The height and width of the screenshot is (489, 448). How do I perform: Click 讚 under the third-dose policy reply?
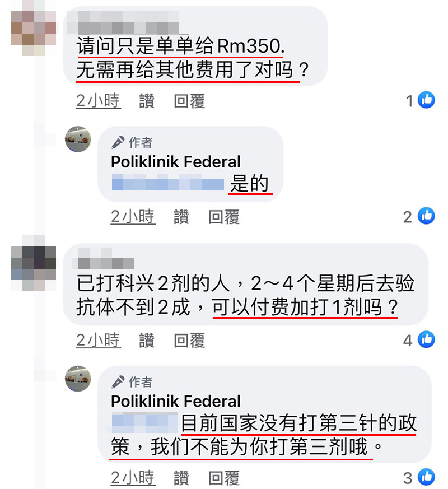tap(181, 478)
